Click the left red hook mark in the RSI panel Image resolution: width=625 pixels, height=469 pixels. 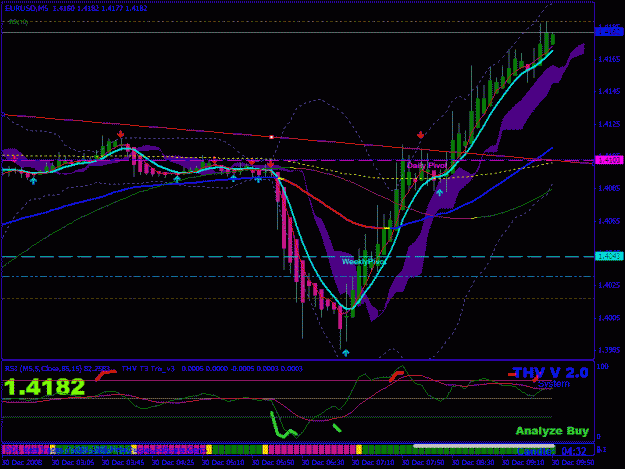(106, 375)
